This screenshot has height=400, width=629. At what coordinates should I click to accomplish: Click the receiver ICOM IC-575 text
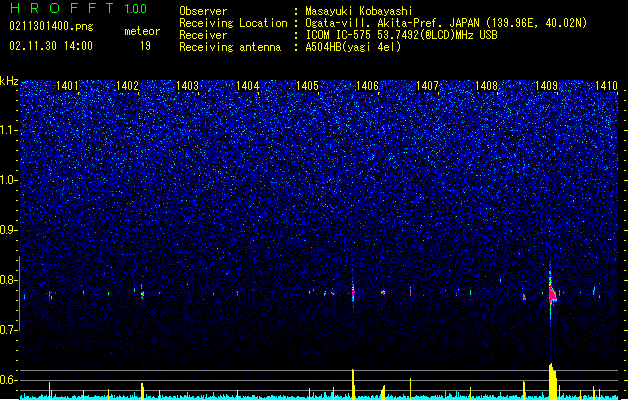tap(401, 35)
